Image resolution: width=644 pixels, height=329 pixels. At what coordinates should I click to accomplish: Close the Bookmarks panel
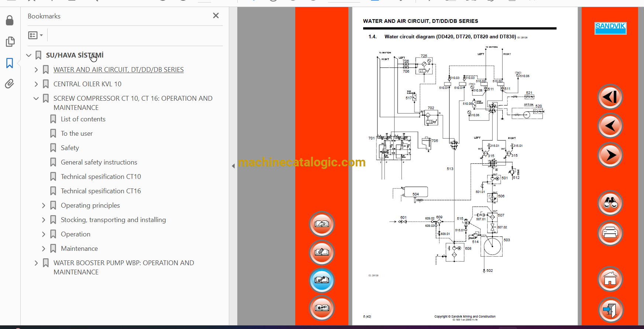click(x=216, y=15)
